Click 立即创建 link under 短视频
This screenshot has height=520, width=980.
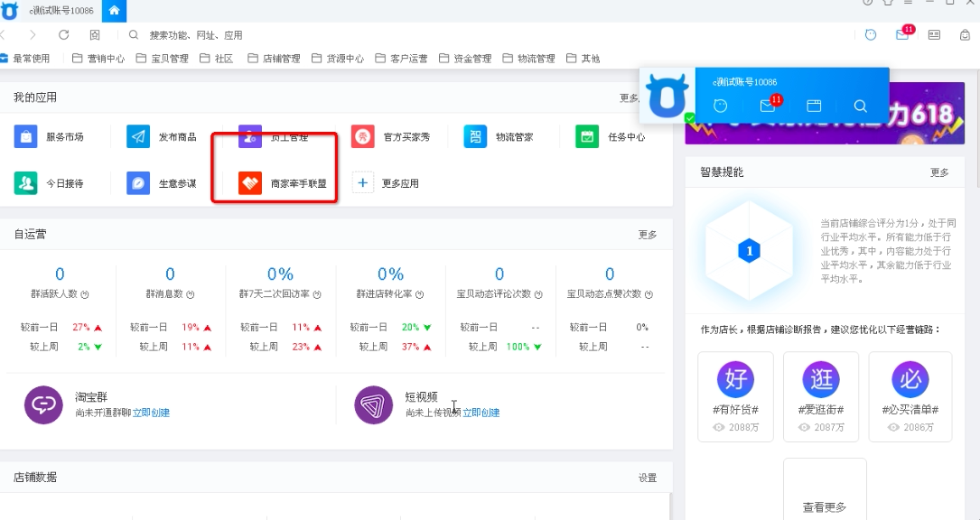[481, 413]
